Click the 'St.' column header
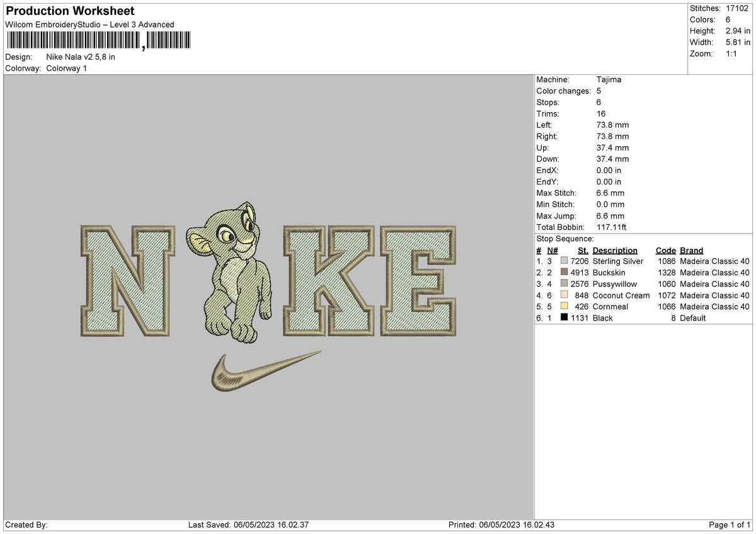The image size is (756, 534). click(583, 251)
